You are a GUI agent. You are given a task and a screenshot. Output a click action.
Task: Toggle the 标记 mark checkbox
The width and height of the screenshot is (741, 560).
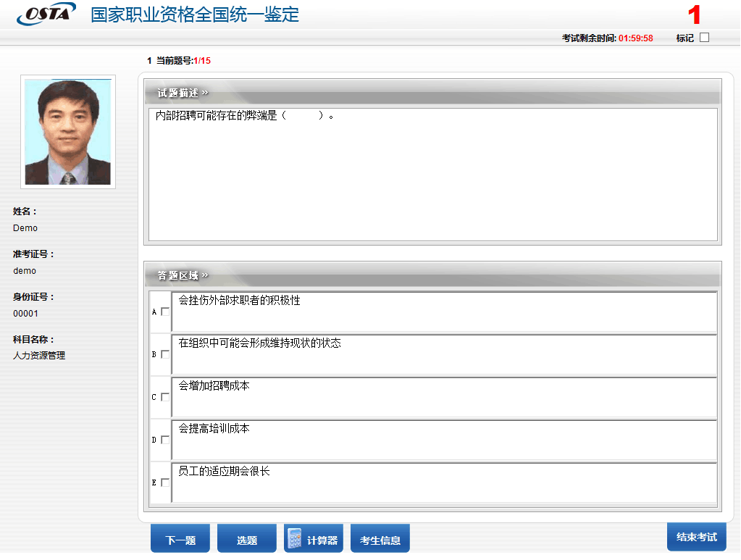click(x=704, y=38)
